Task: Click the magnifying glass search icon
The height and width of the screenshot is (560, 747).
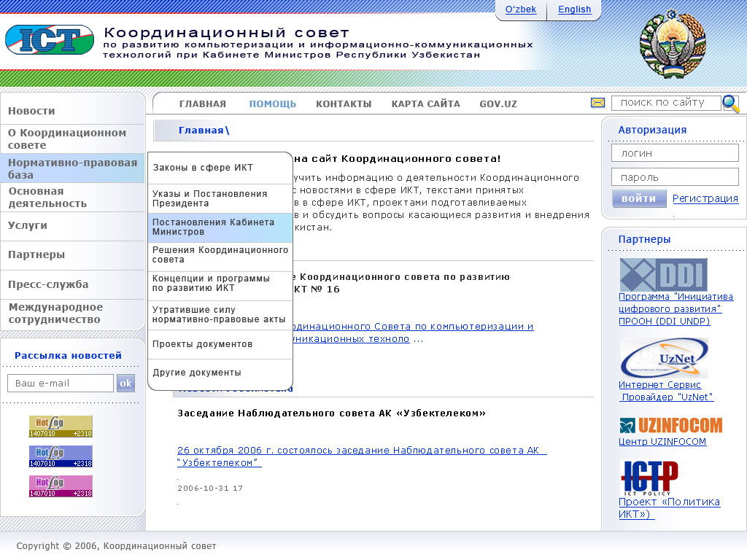Action: click(730, 104)
